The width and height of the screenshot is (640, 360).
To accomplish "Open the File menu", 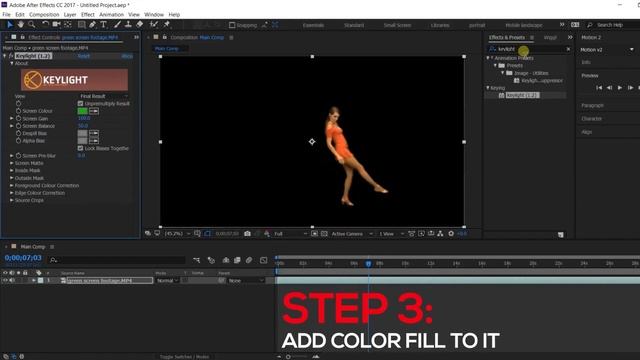I will coord(7,15).
